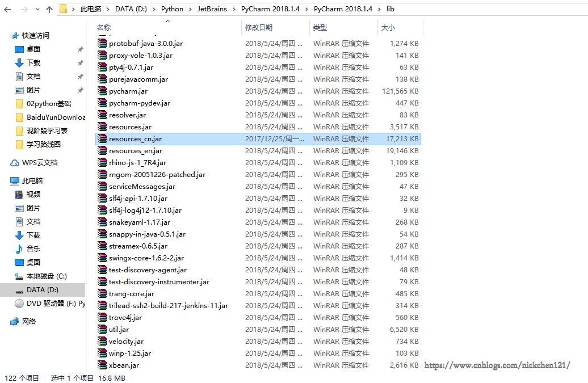Open DVD 驱动器 (F:) in sidebar
Image resolution: width=588 pixels, height=383 pixels.
[56, 303]
